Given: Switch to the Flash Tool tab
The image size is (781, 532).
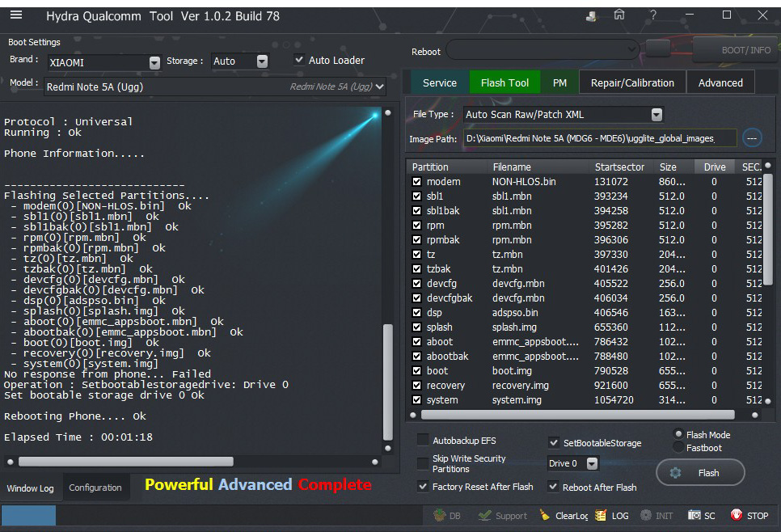Looking at the screenshot, I should [x=505, y=82].
